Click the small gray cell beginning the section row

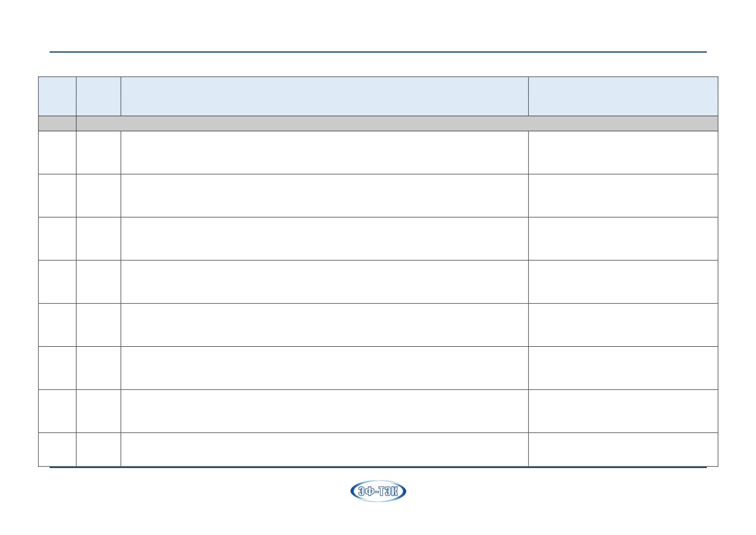pos(57,123)
